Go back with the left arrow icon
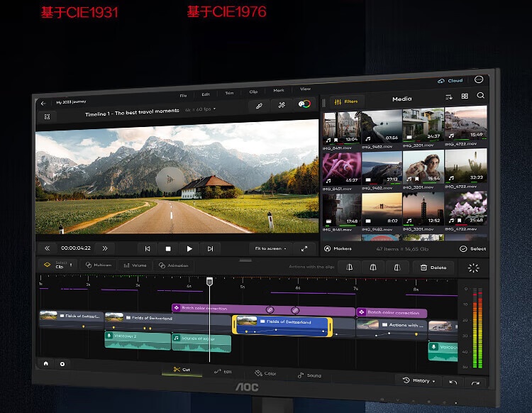The height and width of the screenshot is (413, 532). click(x=43, y=103)
